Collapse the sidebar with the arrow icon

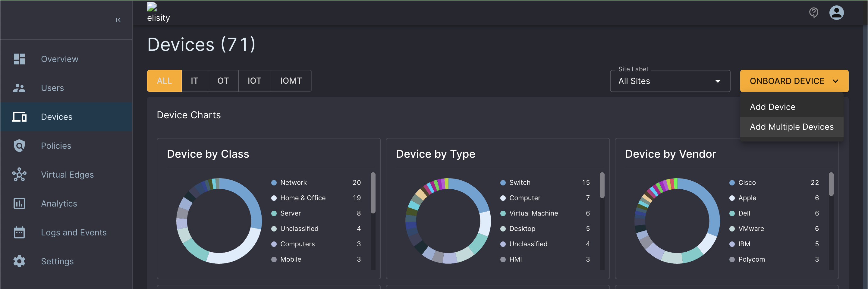118,20
